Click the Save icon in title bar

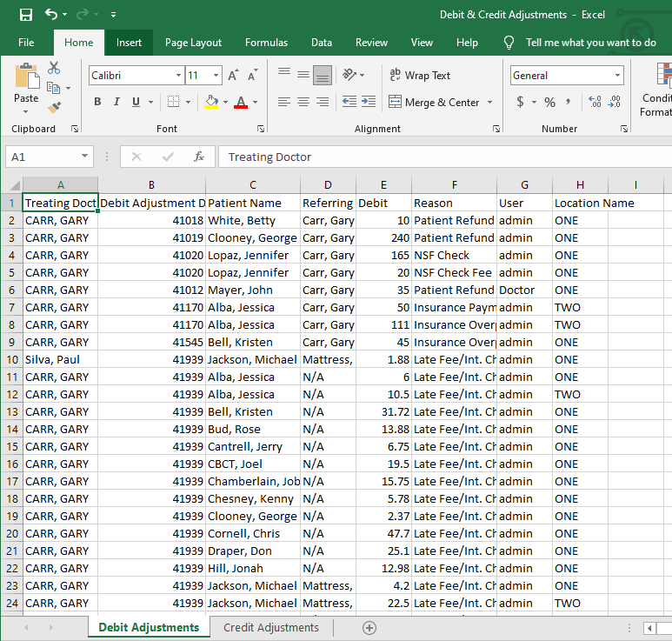[x=25, y=15]
